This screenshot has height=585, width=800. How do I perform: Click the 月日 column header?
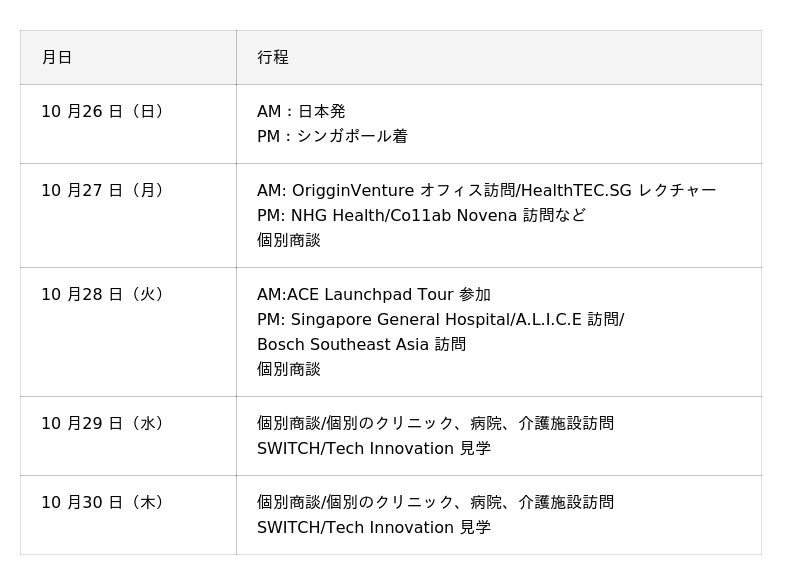[57, 58]
